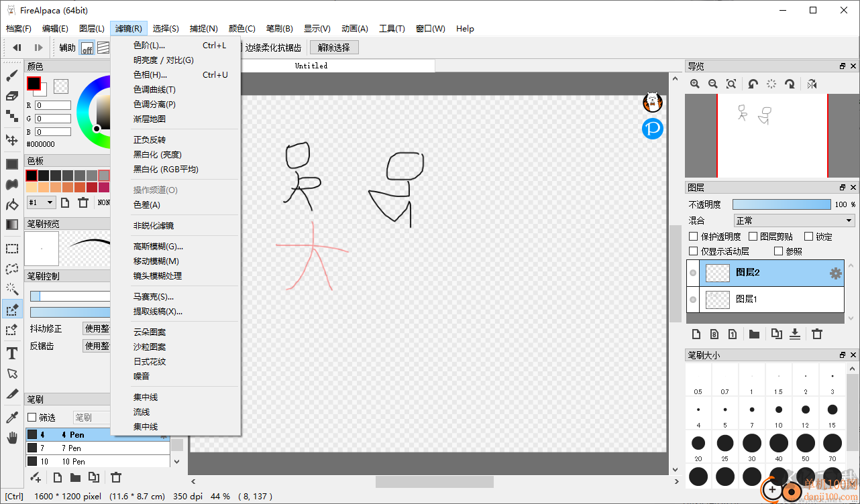Flip canvas view in Navigator
860x504 pixels.
[x=812, y=84]
